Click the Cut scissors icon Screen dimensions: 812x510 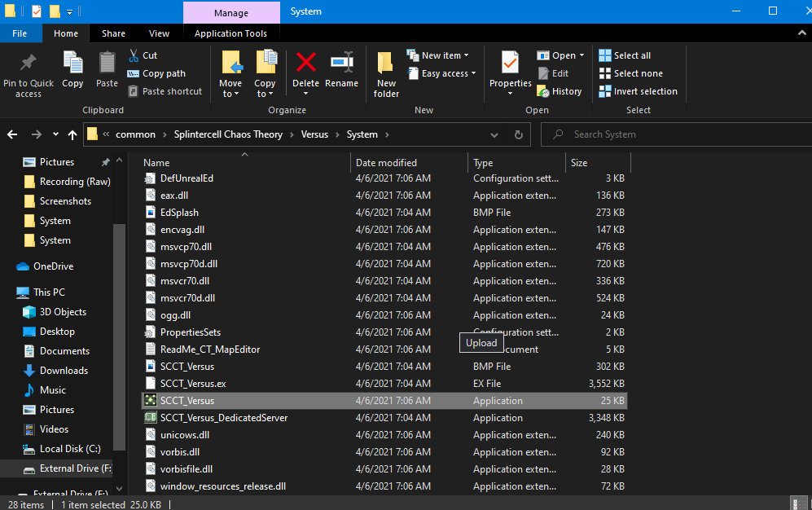[x=134, y=55]
